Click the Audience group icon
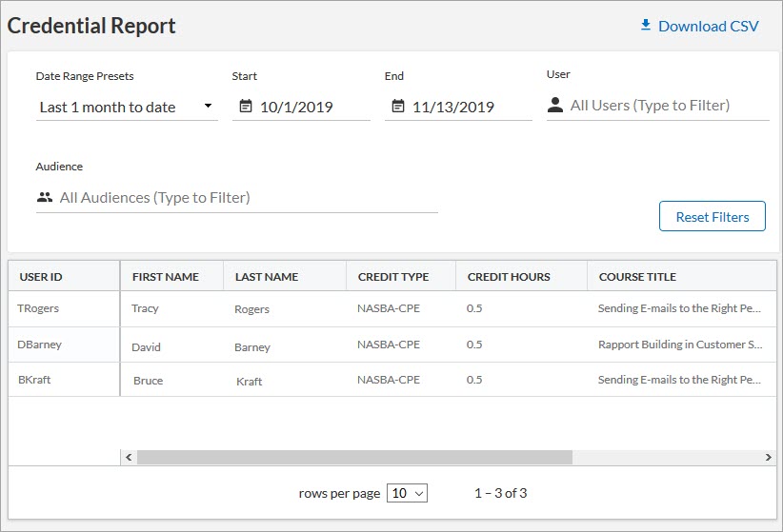Viewport: 783px width, 532px height. (45, 198)
